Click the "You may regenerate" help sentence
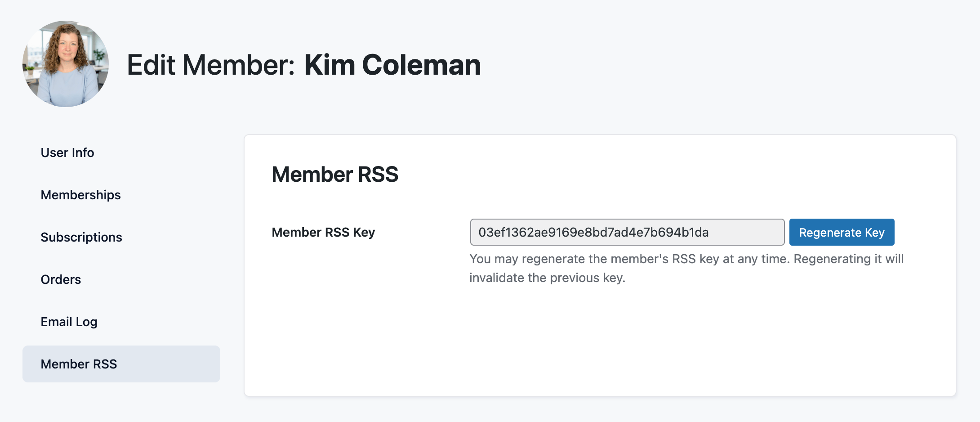The height and width of the screenshot is (422, 980). click(629, 259)
